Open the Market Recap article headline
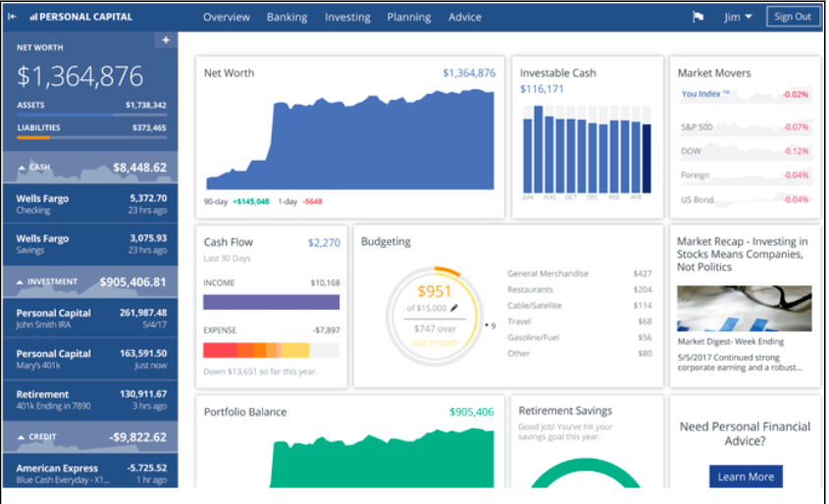 (743, 254)
